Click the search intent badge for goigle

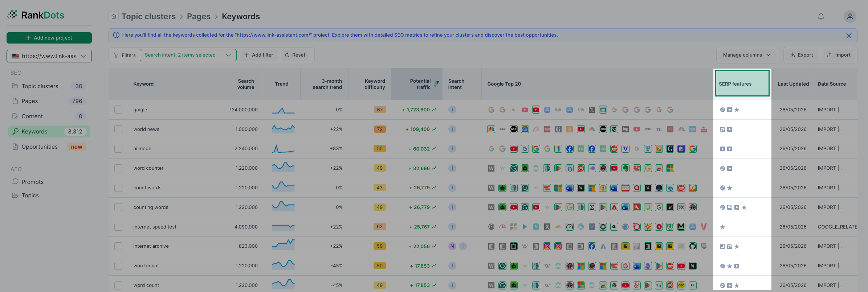[452, 110]
